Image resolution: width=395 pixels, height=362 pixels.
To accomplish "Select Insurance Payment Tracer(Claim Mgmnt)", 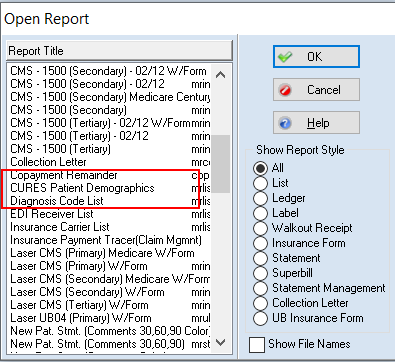I will [110, 240].
